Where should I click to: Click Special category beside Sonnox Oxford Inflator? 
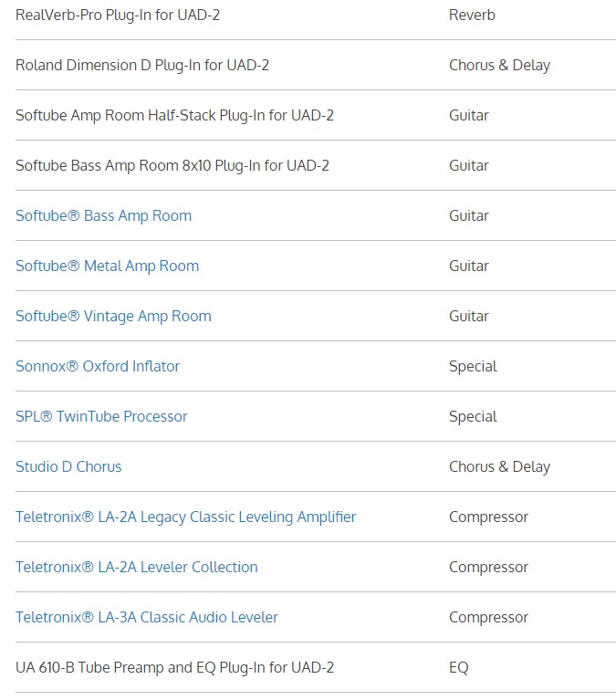pyautogui.click(x=473, y=367)
